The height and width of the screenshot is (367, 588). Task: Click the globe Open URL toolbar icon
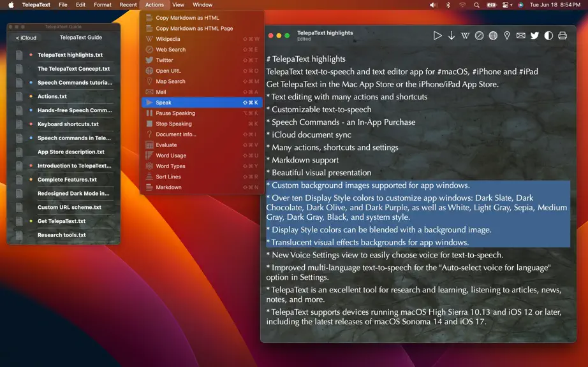[x=493, y=36]
